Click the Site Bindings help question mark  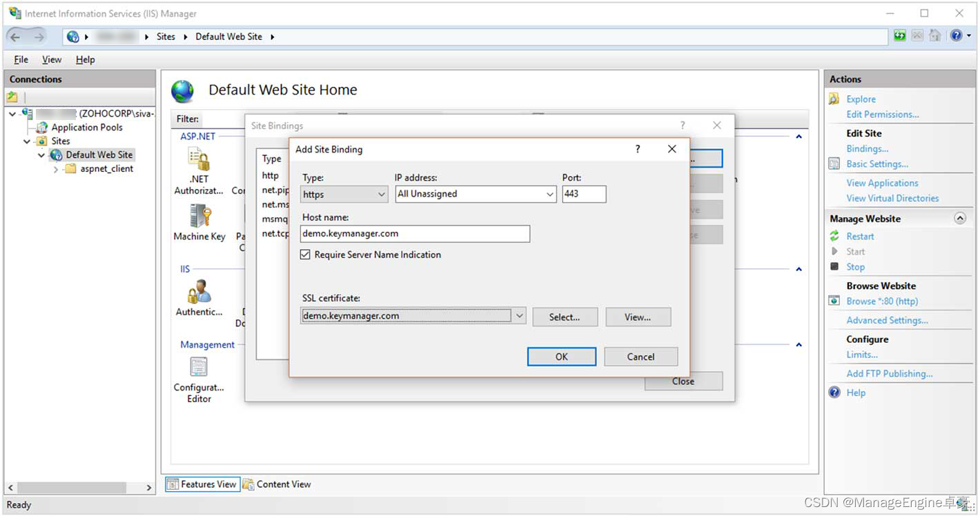(683, 126)
